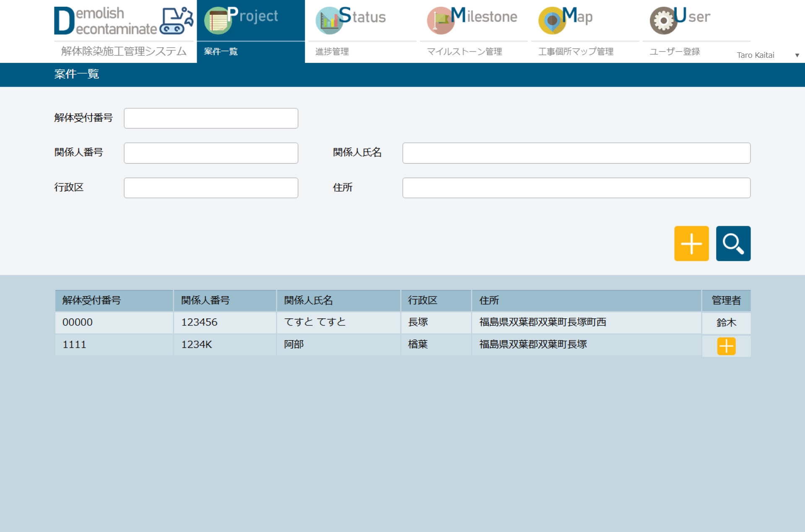Open the ユーザー登録 tab
Screen dimensions: 805x532
(x=675, y=52)
